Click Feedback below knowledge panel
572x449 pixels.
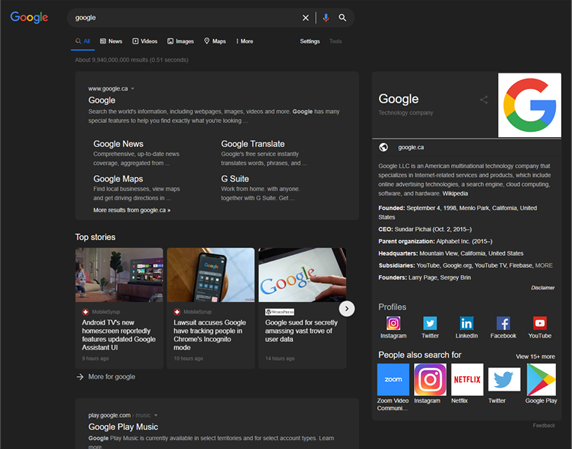tap(544, 425)
